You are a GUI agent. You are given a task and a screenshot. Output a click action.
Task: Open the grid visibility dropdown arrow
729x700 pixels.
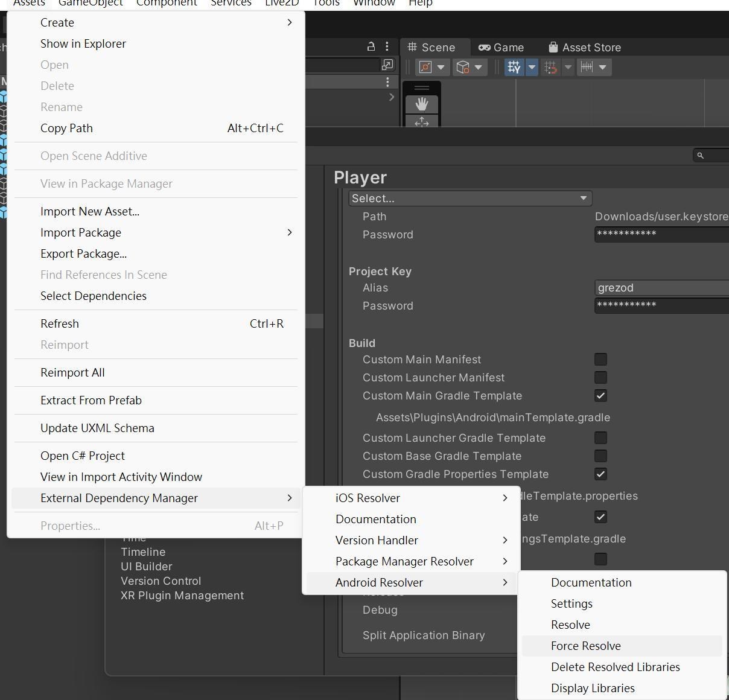pyautogui.click(x=532, y=67)
